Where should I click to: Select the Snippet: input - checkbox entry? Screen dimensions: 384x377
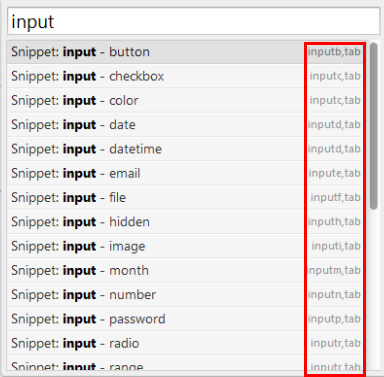click(x=187, y=76)
